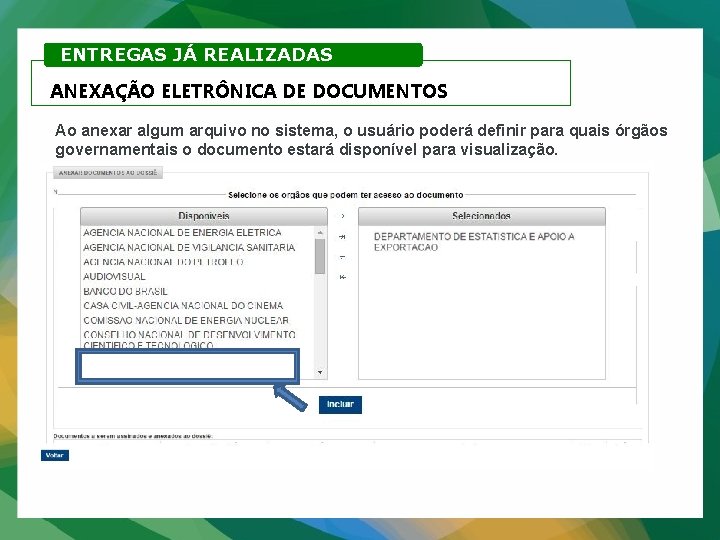Screen dimensions: 720x540
Task: Click the Disponiveis list scroll-down arrow
Action: coord(320,372)
